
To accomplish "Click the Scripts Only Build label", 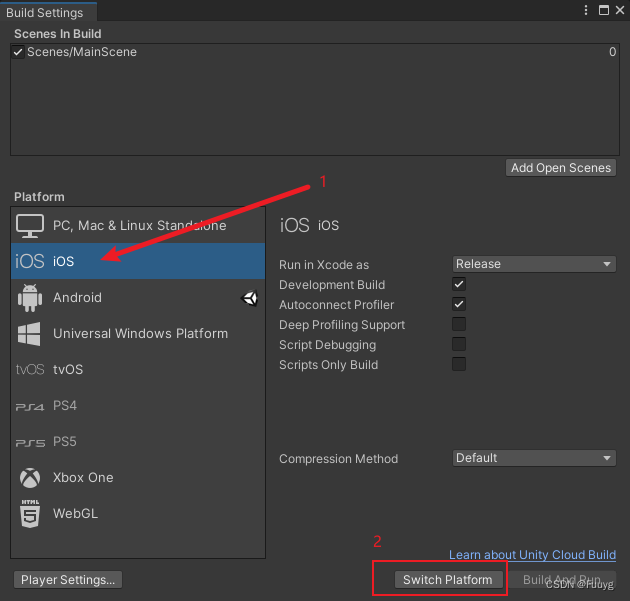I will click(328, 365).
